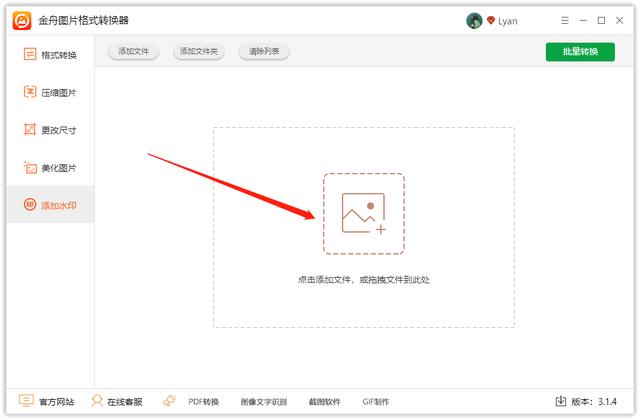Click the update download icon by 版本
Screen dimensions: 640x420
pos(561,401)
